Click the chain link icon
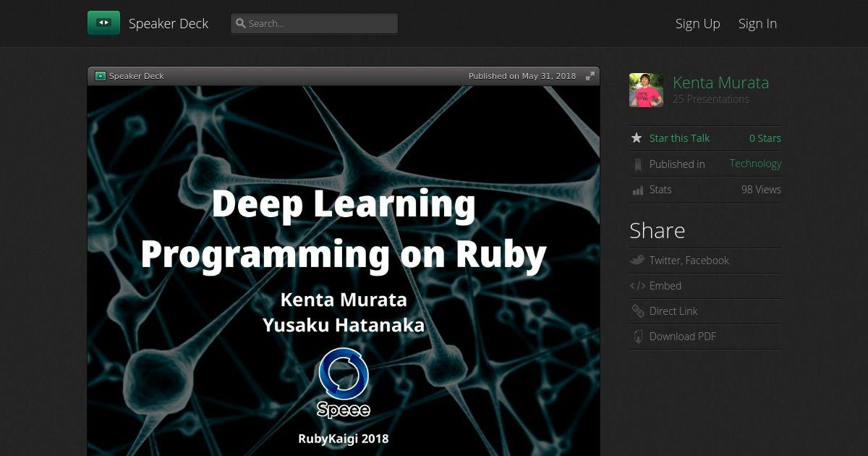 click(637, 311)
